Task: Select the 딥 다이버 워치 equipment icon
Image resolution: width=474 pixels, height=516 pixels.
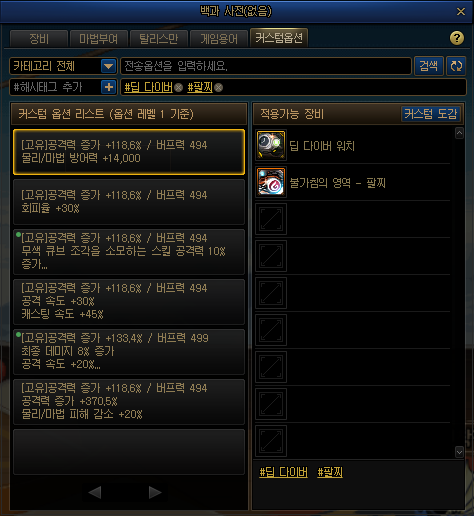Action: click(271, 145)
